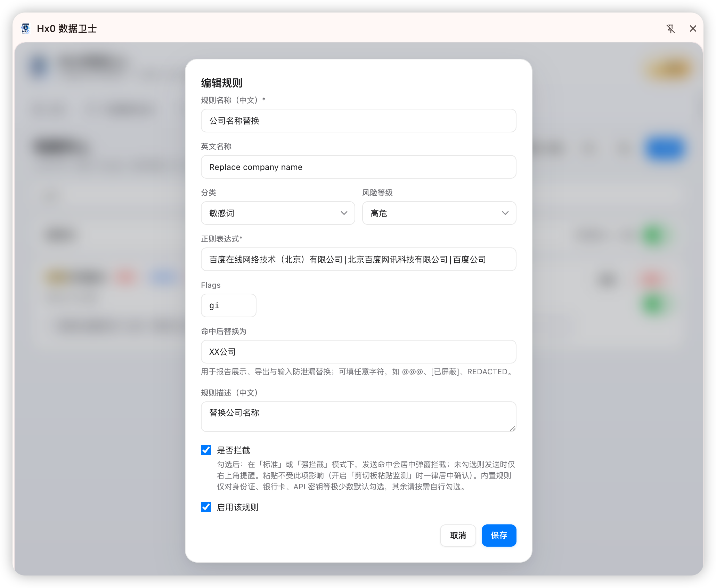Click the 命中后替换为 field with XX公司
The width and height of the screenshot is (716, 588).
click(x=358, y=352)
